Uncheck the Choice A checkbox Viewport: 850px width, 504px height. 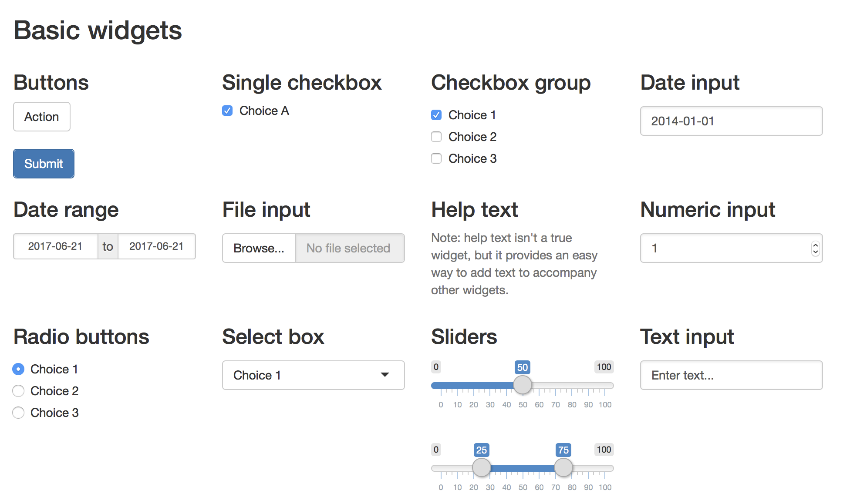[x=227, y=111]
